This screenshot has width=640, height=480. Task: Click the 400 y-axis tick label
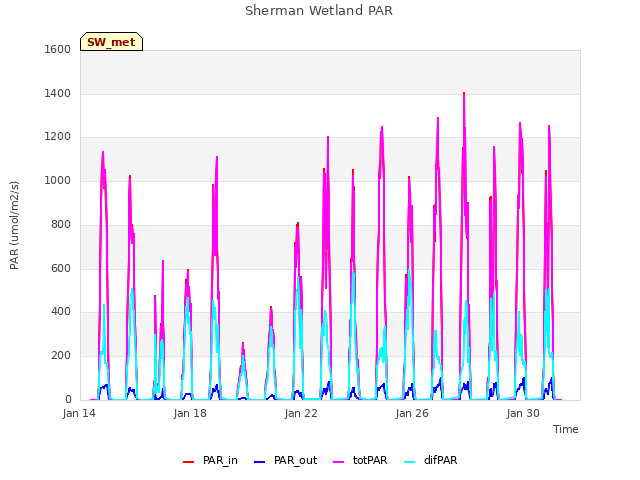coord(61,311)
